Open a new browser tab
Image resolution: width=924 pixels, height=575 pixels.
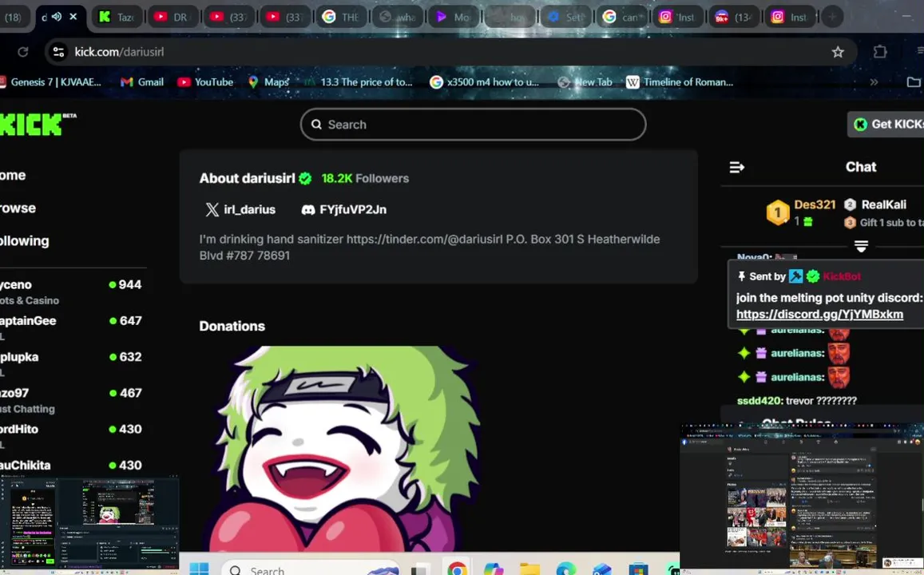(832, 17)
